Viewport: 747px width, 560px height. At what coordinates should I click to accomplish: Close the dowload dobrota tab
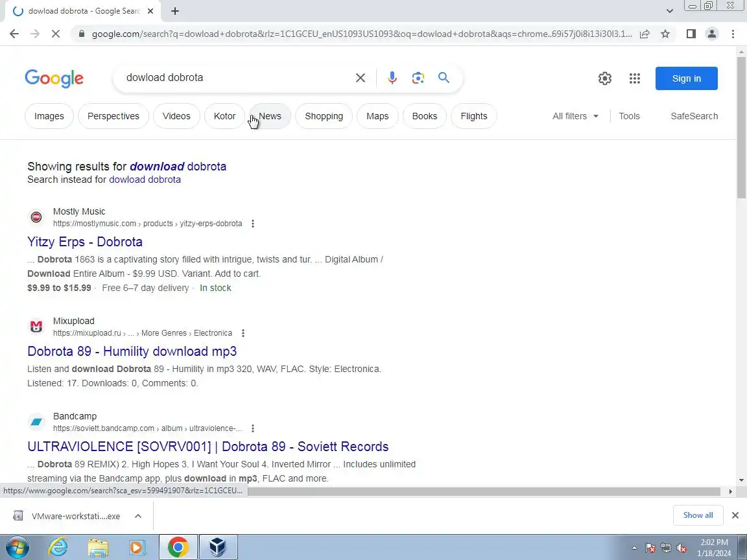click(x=150, y=11)
